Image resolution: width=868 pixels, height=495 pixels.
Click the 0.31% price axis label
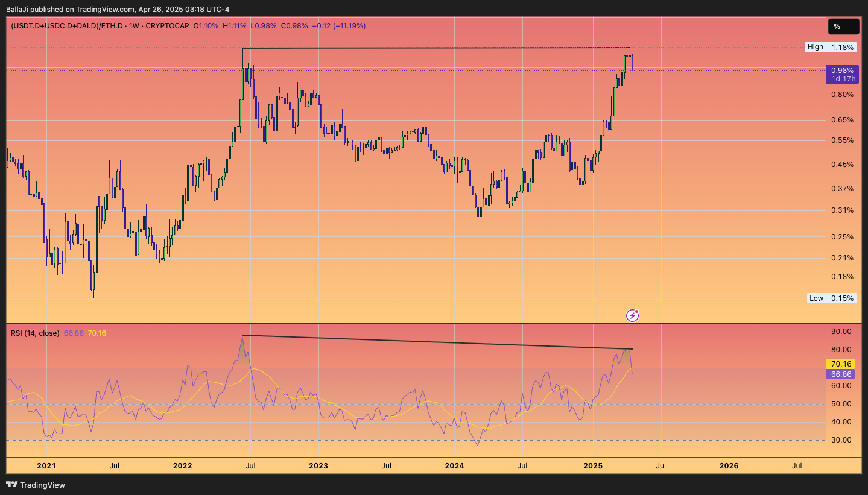tap(842, 210)
